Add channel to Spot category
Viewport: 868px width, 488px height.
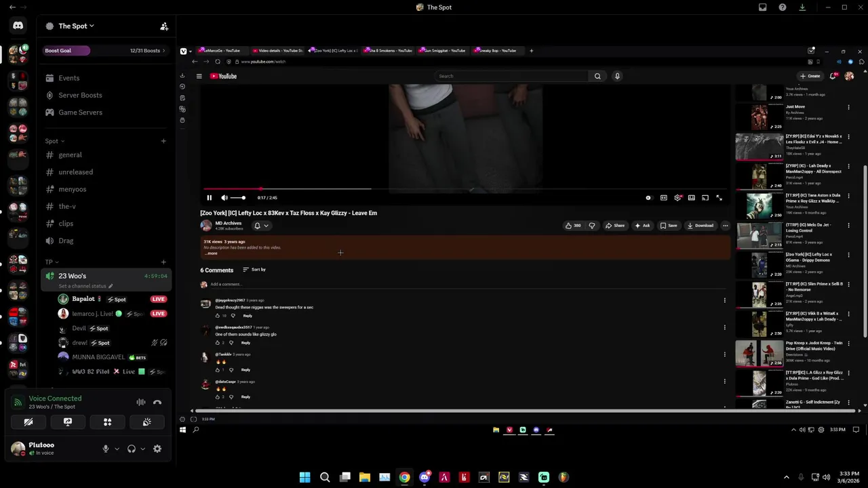[163, 141]
